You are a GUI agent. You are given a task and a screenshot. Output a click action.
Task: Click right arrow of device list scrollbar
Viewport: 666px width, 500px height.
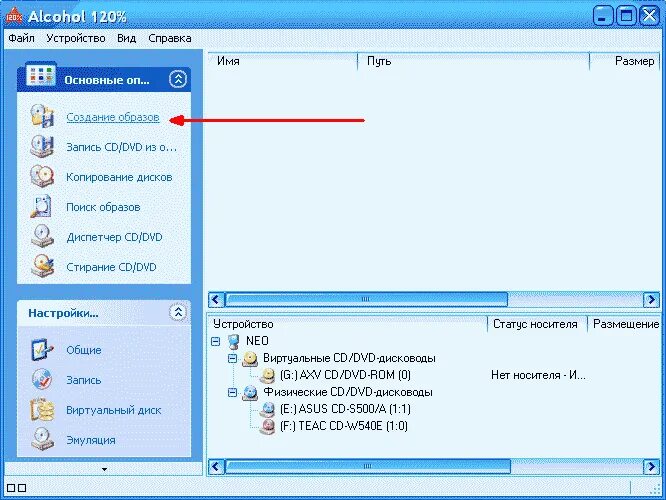651,466
